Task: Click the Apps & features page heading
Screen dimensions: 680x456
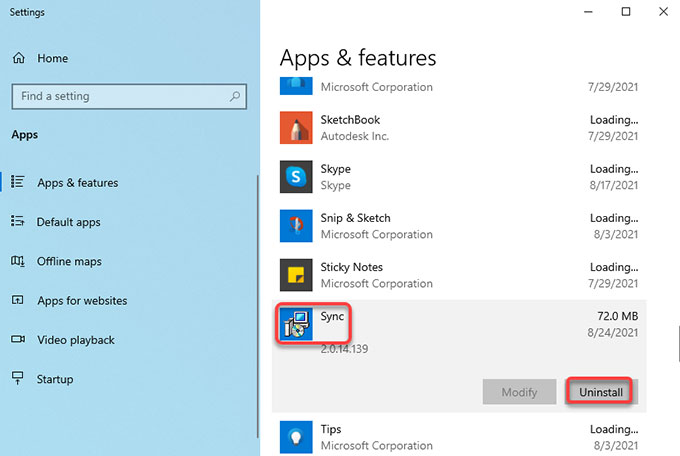Action: tap(358, 58)
